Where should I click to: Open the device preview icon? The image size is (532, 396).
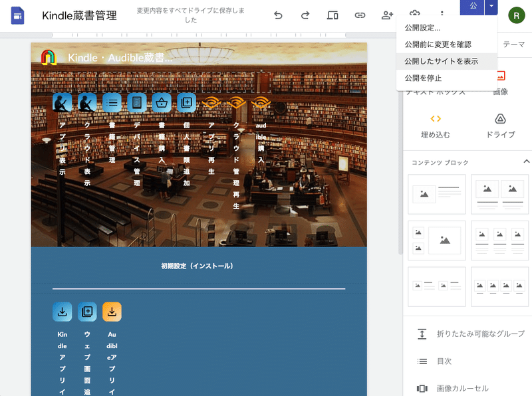332,15
